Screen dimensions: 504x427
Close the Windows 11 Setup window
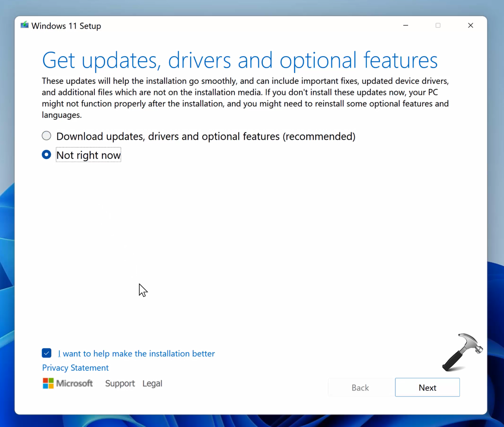470,25
